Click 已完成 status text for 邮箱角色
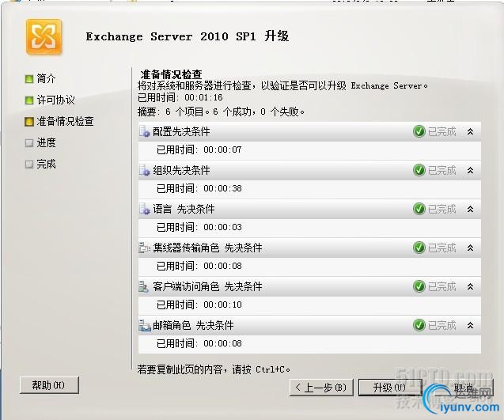This screenshot has height=420, width=504. 442,325
